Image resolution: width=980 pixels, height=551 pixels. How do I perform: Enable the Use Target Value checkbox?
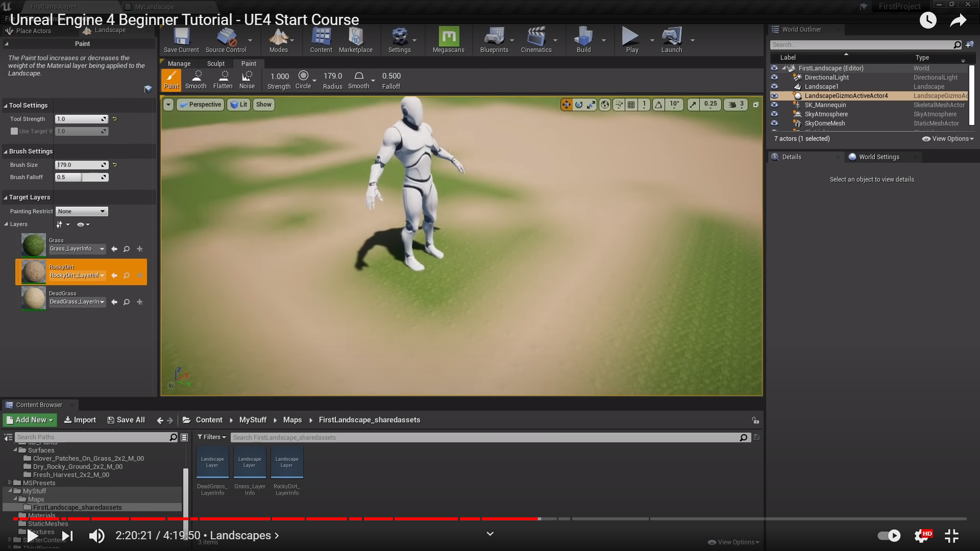point(14,131)
